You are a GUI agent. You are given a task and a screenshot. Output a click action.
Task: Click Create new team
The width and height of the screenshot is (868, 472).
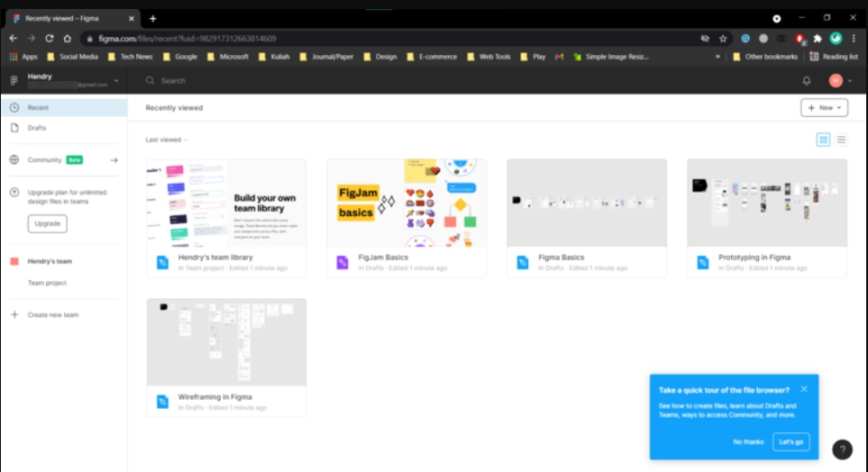click(x=53, y=315)
